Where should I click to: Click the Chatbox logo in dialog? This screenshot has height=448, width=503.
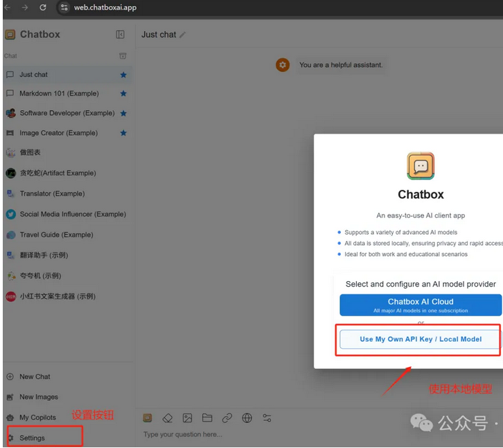click(x=421, y=165)
